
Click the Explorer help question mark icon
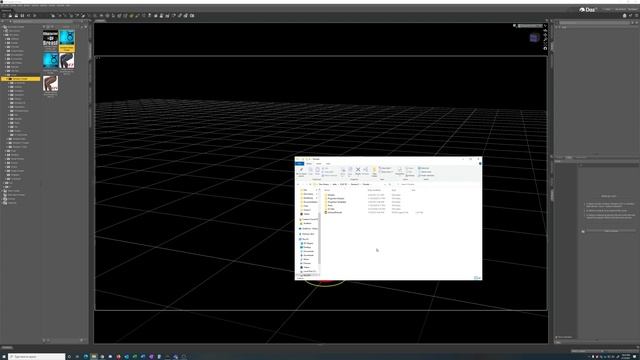[480, 164]
